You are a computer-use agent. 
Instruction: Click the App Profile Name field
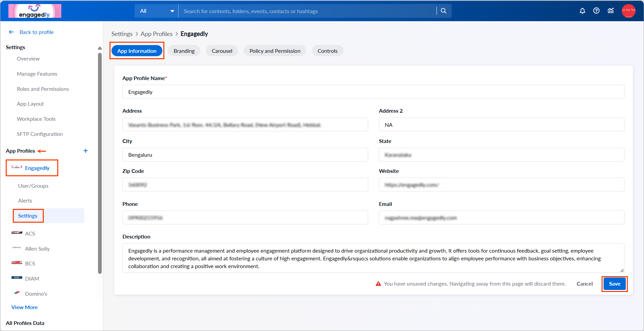pyautogui.click(x=373, y=92)
